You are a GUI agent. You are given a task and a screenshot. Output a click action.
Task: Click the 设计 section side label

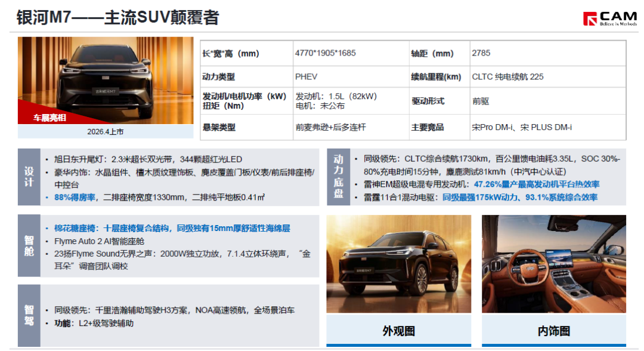coord(29,177)
